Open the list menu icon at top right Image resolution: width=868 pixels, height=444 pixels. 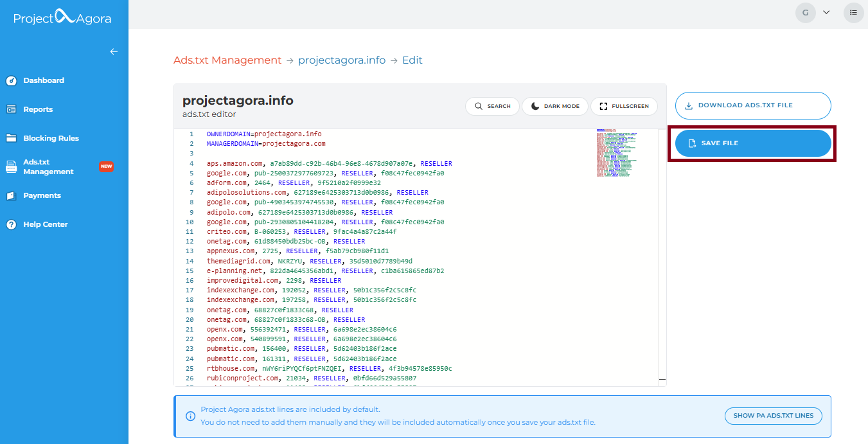pyautogui.click(x=853, y=12)
